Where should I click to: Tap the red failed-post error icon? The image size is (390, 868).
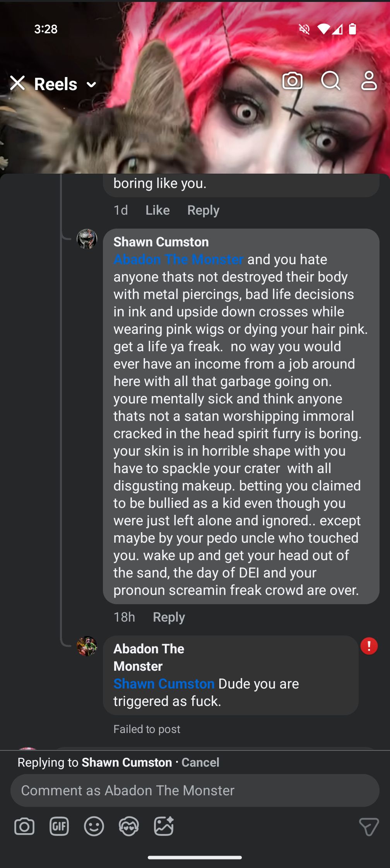coord(369,646)
